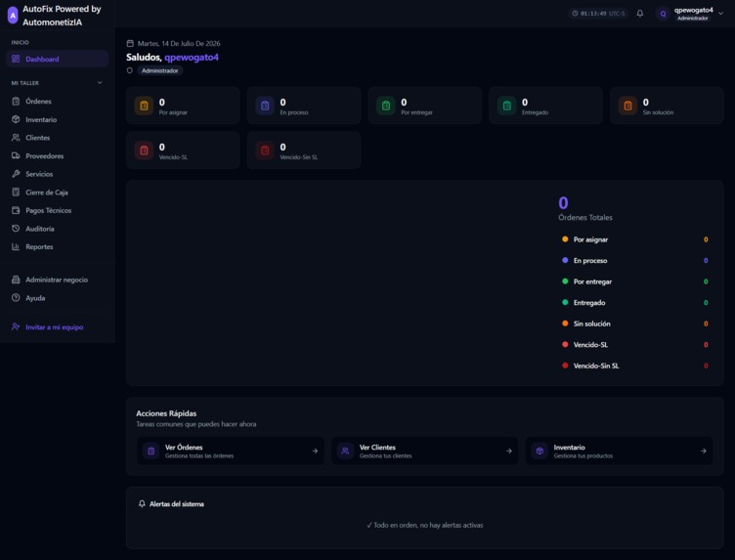Expand the qpewogato4 account dropdown arrow
Screen dimensions: 735x560
(721, 14)
